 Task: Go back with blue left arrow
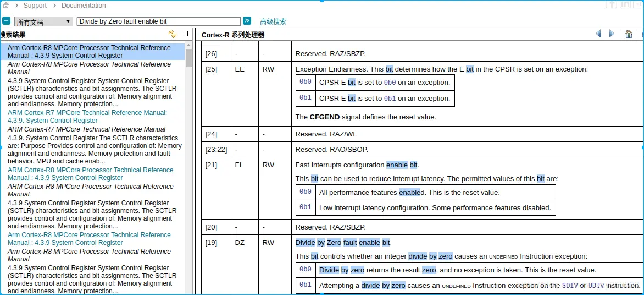(x=598, y=34)
